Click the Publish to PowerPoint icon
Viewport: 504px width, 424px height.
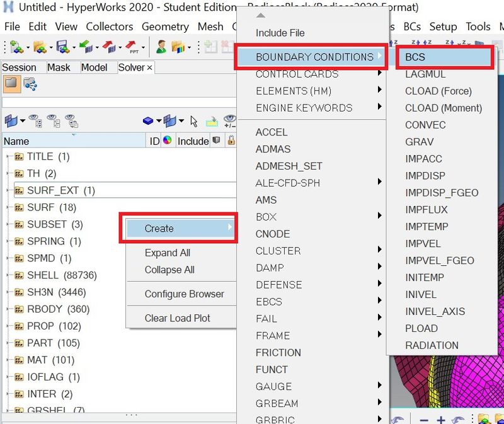click(132, 47)
